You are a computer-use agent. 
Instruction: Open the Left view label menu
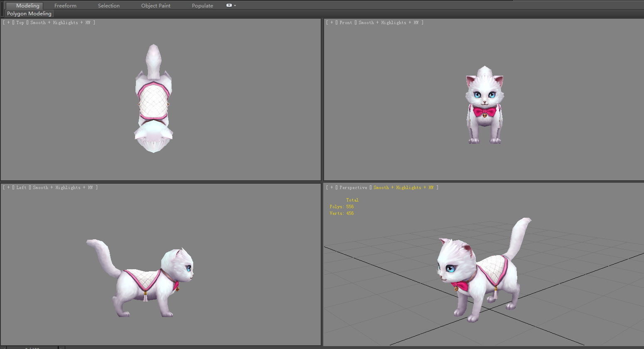point(21,187)
